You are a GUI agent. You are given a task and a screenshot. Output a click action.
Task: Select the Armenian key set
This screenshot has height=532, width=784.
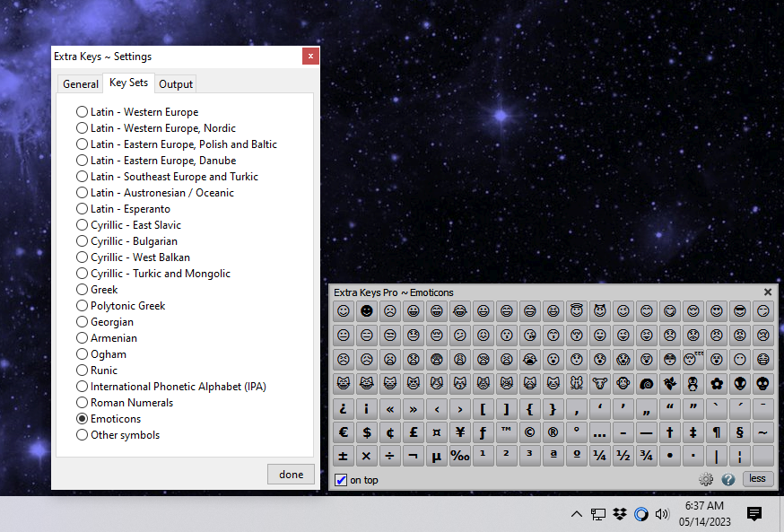tap(107, 338)
